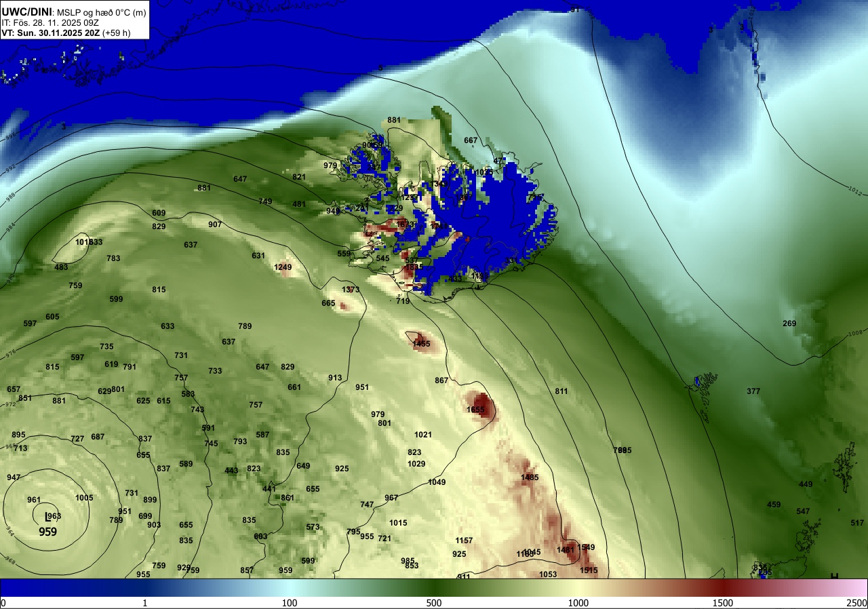Image resolution: width=868 pixels, height=609 pixels.
Task: Click the height value '961'
Action: click(34, 500)
